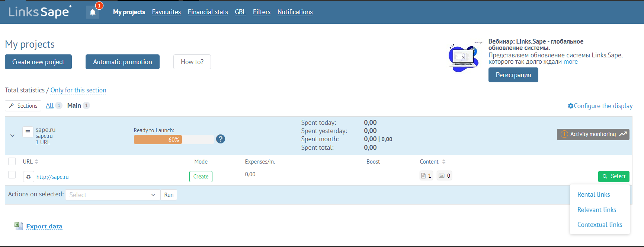Screen dimensions: 644x247
Task: Click Create new project button
Action: point(38,62)
